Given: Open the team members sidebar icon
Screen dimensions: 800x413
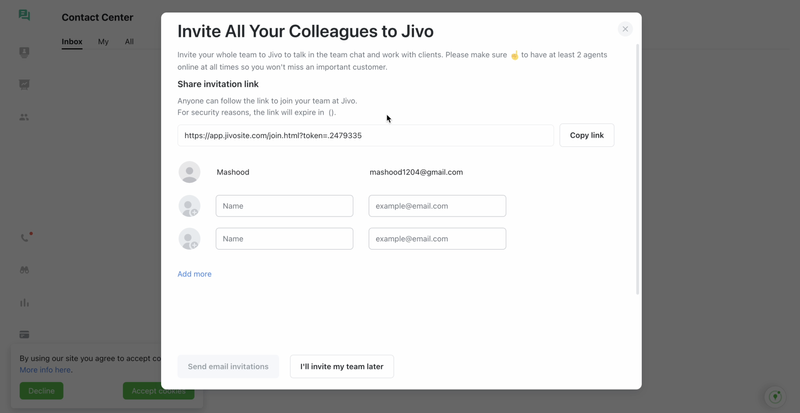Looking at the screenshot, I should (24, 117).
